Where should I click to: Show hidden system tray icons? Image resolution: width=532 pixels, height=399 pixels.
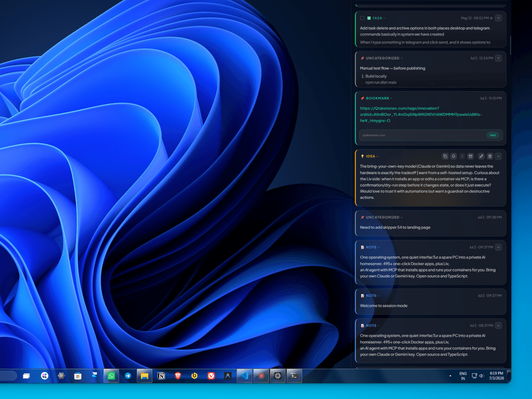[450, 376]
